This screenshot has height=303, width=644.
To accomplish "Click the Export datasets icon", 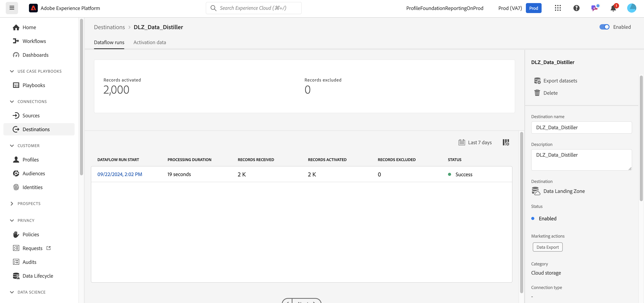I will [537, 81].
